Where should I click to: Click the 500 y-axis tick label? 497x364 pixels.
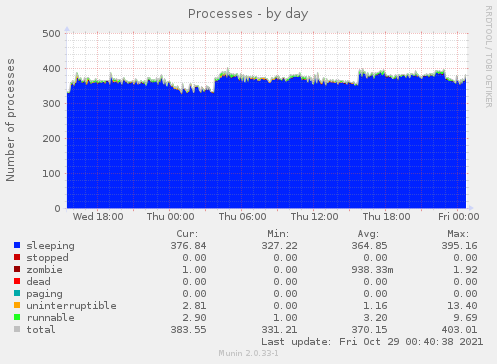pyautogui.click(x=51, y=34)
